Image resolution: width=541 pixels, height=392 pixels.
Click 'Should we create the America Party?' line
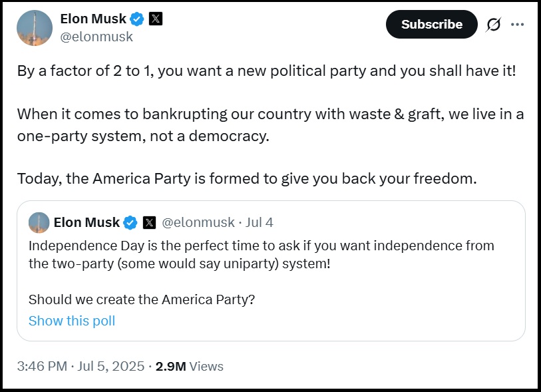142,299
